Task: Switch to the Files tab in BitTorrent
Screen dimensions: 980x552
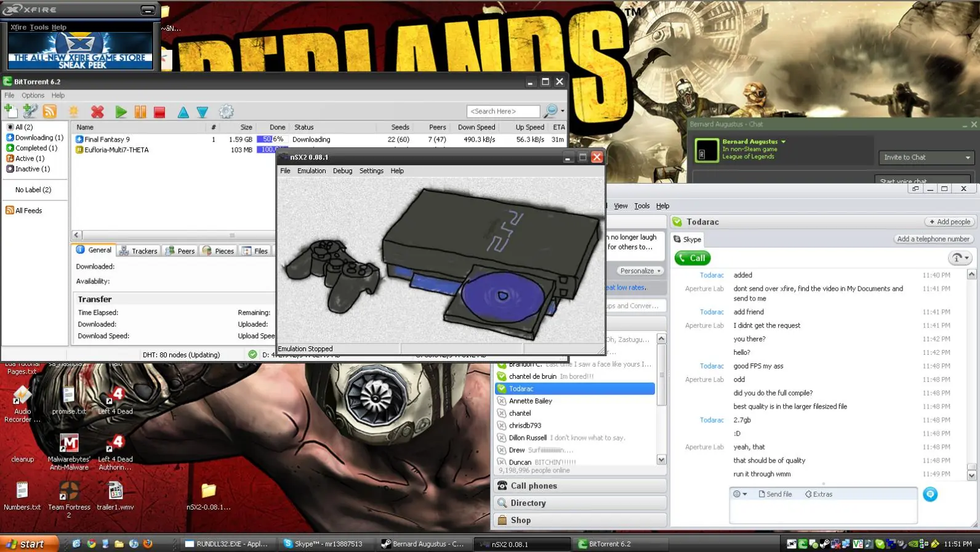Action: 255,251
